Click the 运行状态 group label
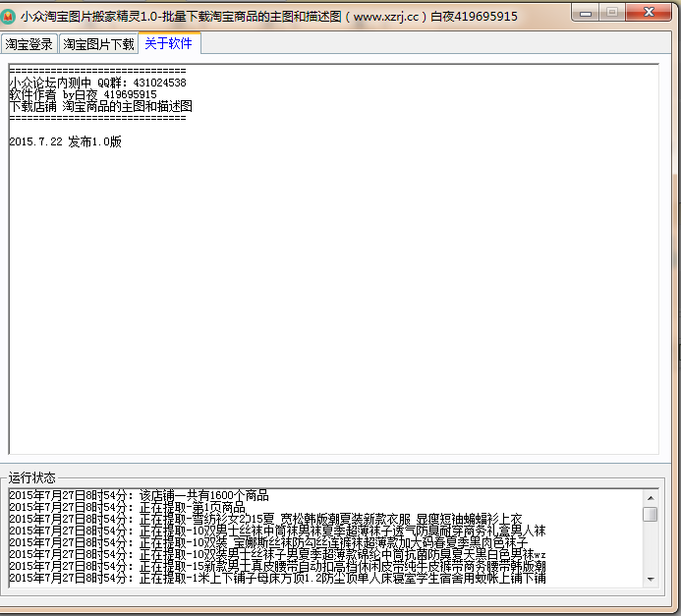681x616 pixels. (x=32, y=477)
